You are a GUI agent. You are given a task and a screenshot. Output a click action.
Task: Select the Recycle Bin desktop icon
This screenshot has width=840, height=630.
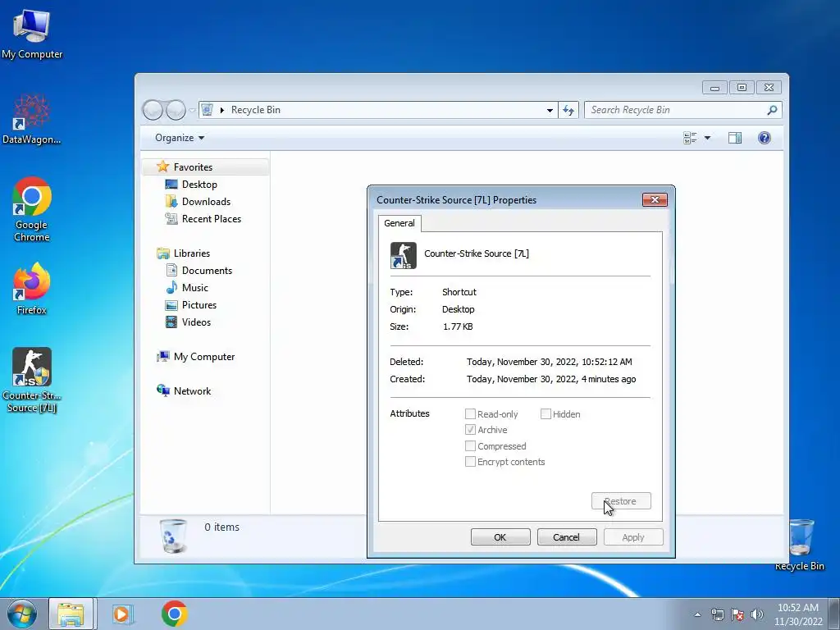tap(799, 545)
